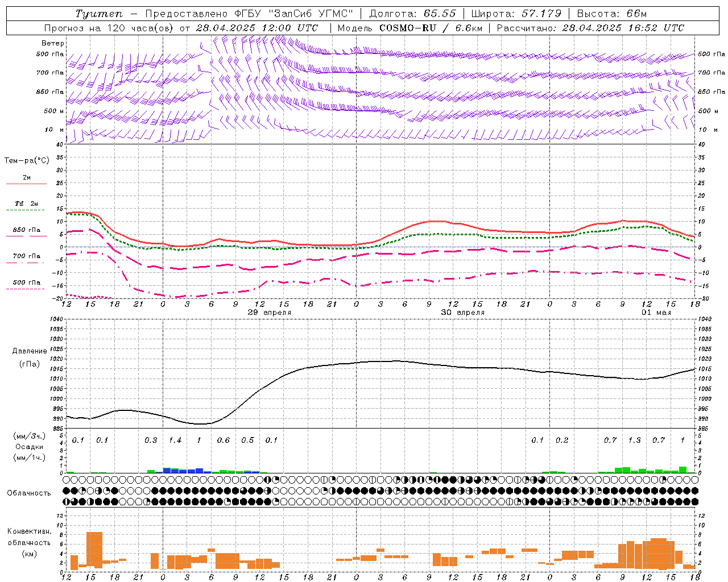Click the "Прогноз на 120 часа(ов)" text
This screenshot has width=728, height=582.
109,28
